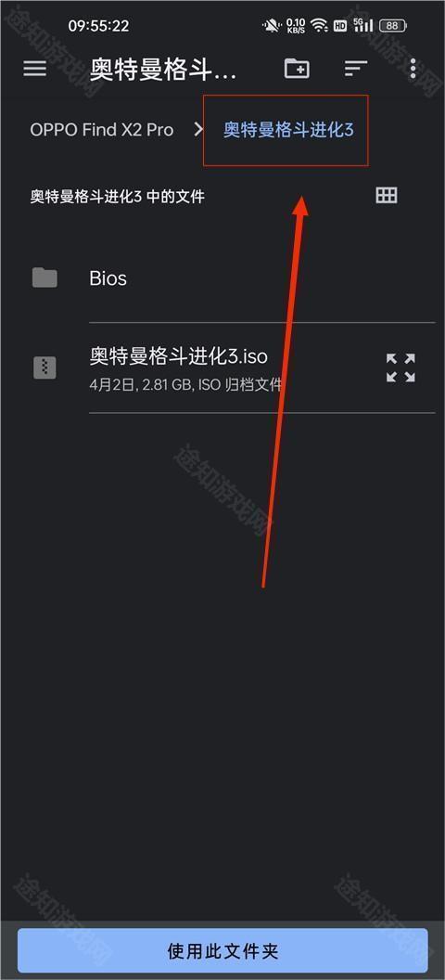445x980 pixels.
Task: Go back to OPPO Find X2 Pro breadcrumb
Action: point(102,130)
